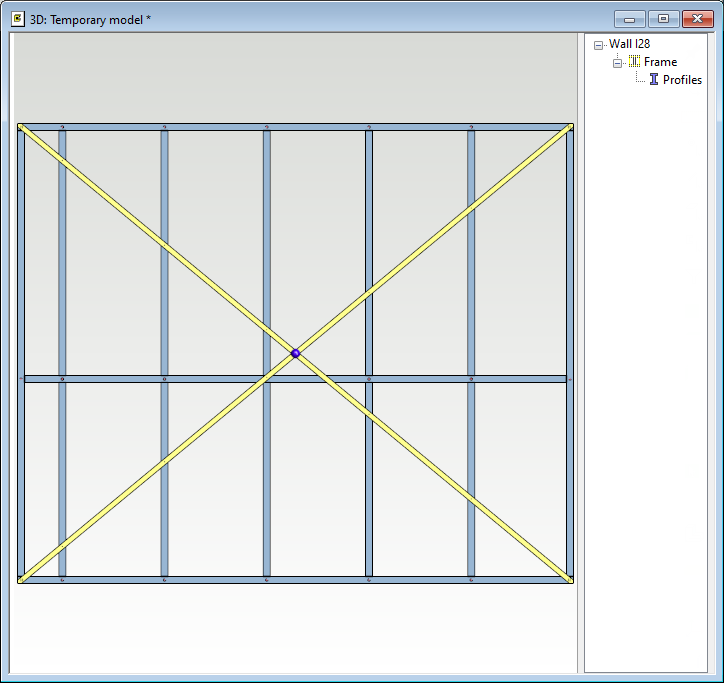Minimize the 3D Temporary model window
The width and height of the screenshot is (724, 683).
630,19
